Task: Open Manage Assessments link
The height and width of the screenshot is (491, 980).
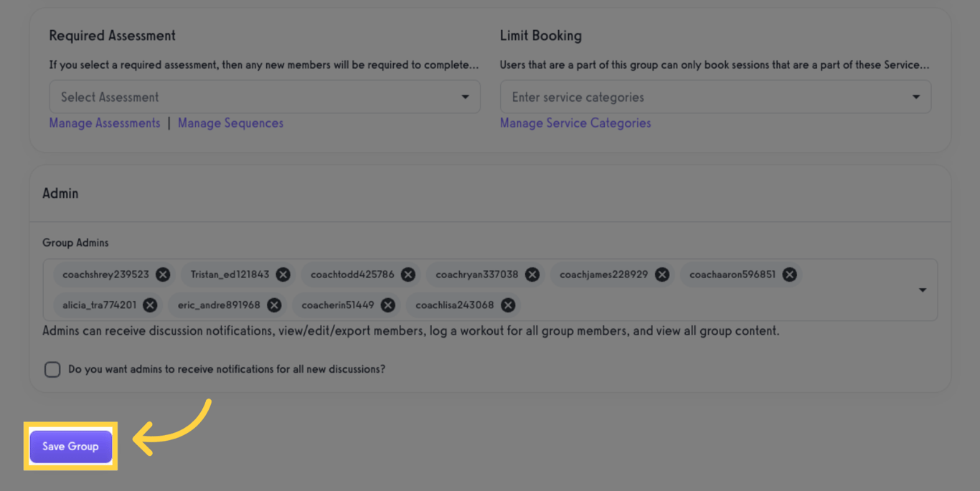Action: pos(104,123)
